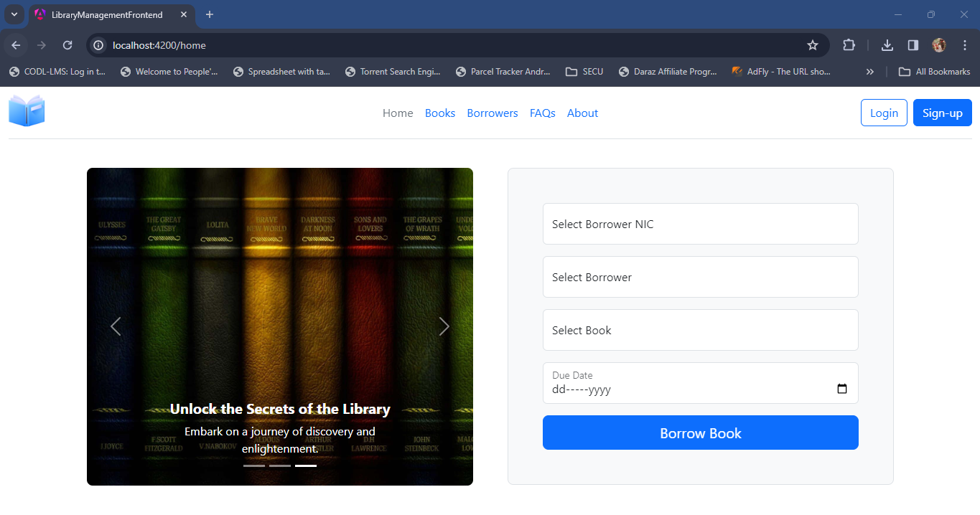Image resolution: width=980 pixels, height=515 pixels.
Task: Click the browser back arrow
Action: coord(15,44)
